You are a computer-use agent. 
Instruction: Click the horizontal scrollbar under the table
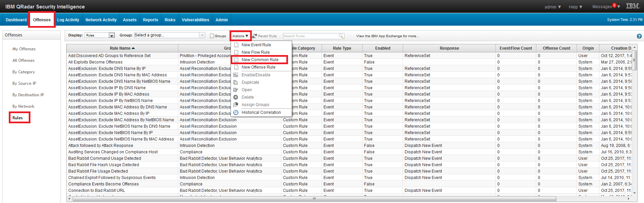[x=314, y=199]
